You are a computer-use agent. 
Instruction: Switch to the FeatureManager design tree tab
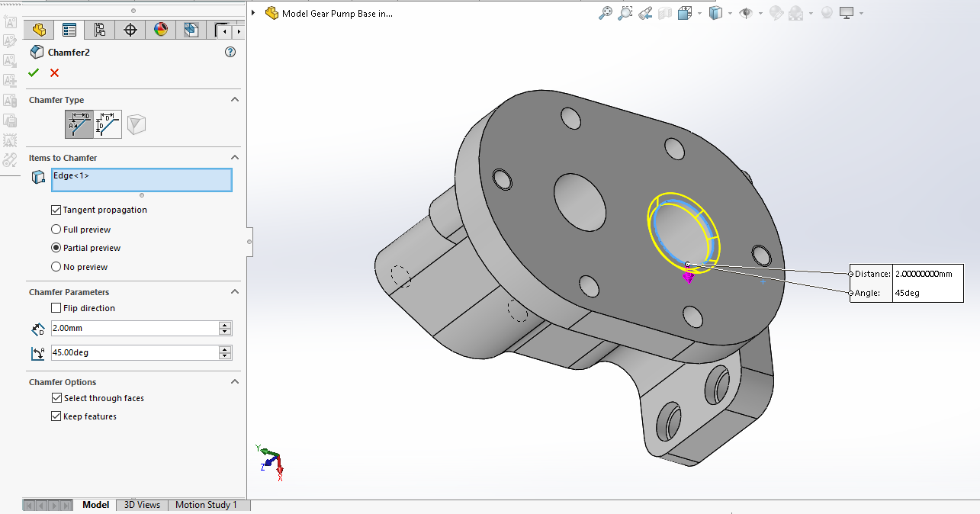pos(39,30)
